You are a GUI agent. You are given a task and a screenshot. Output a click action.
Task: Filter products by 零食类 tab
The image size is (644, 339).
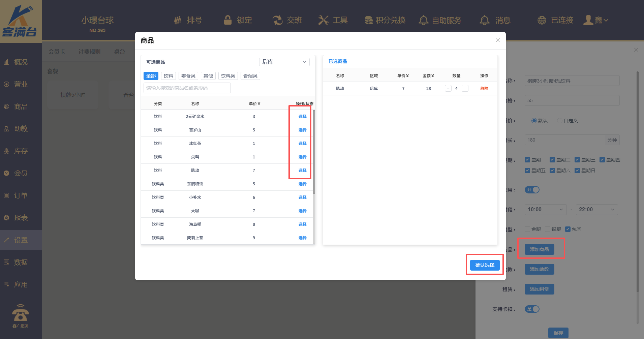point(188,76)
